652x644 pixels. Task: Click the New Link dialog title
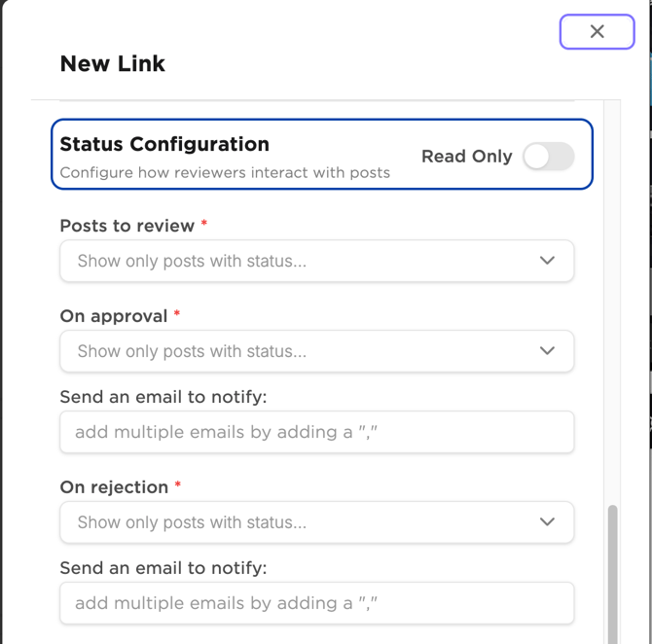click(113, 64)
